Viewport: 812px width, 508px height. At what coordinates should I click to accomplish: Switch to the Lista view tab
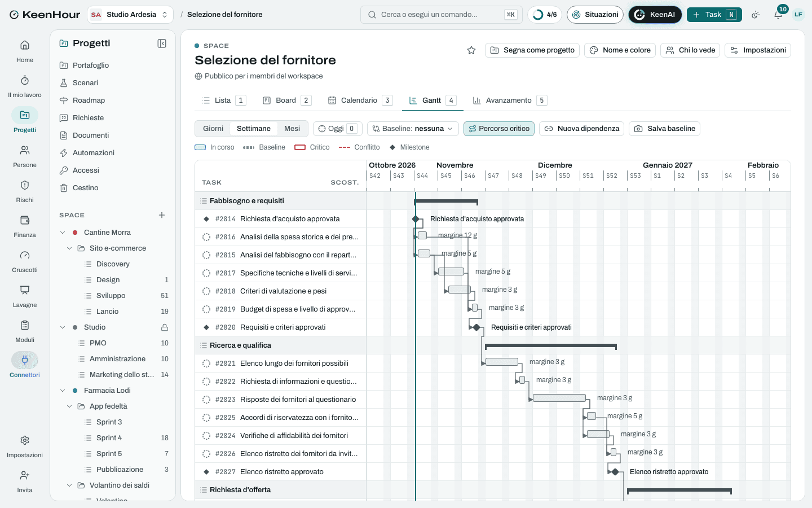[x=223, y=100]
